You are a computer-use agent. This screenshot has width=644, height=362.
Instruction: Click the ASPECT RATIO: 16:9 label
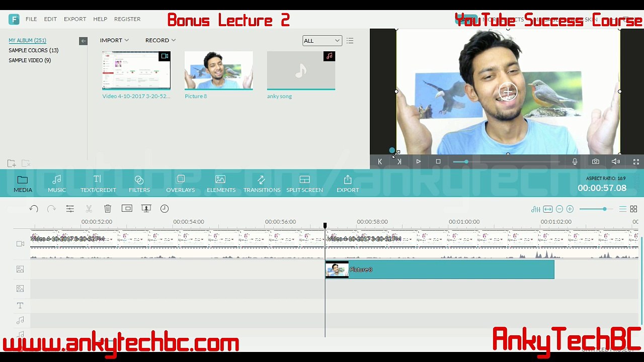(606, 178)
